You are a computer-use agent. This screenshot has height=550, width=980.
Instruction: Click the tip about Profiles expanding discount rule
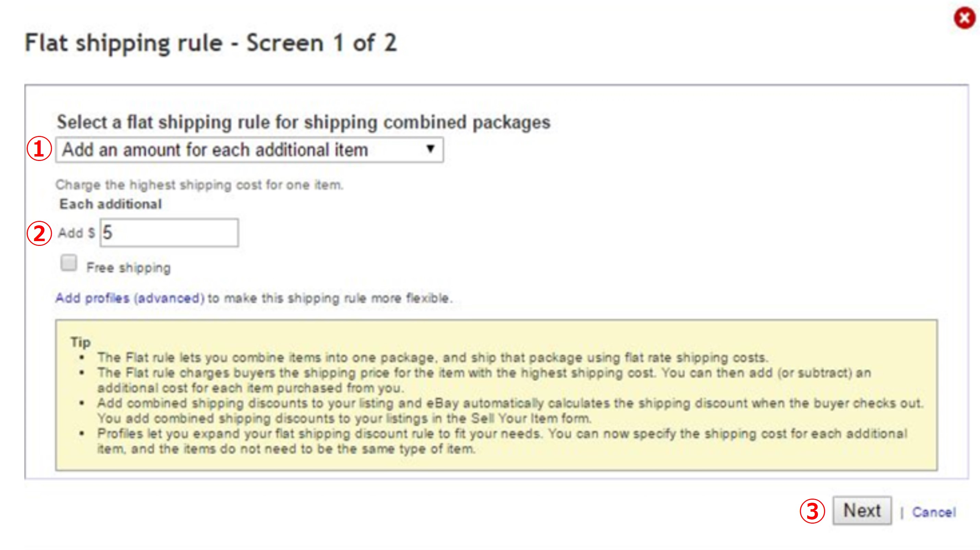(x=502, y=441)
